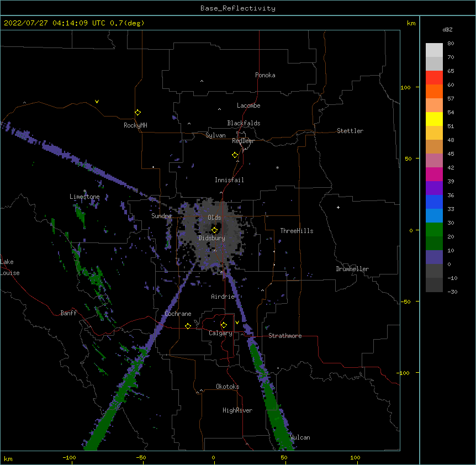The image size is (476, 465).
Task: Click the Base_Reflectivity title text
Action: pos(238,8)
